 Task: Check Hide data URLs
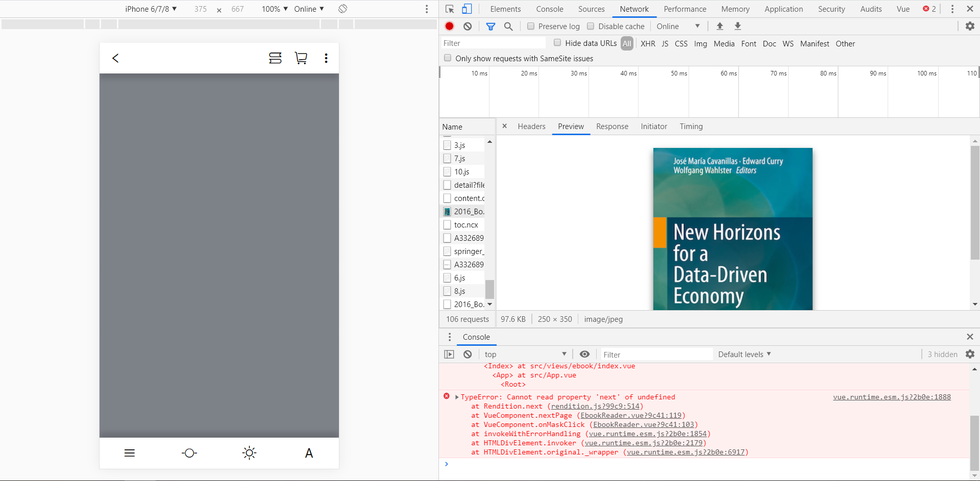pos(557,43)
